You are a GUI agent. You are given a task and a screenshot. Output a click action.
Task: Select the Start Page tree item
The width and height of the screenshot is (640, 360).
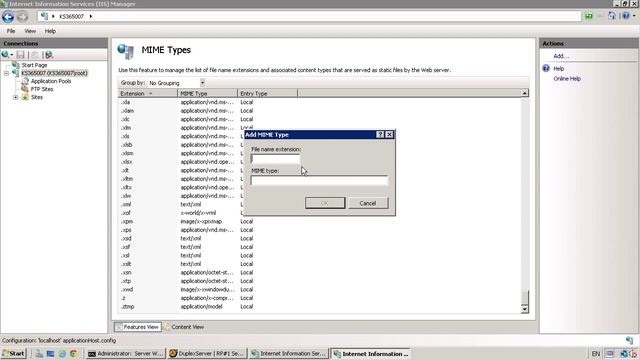[x=34, y=65]
